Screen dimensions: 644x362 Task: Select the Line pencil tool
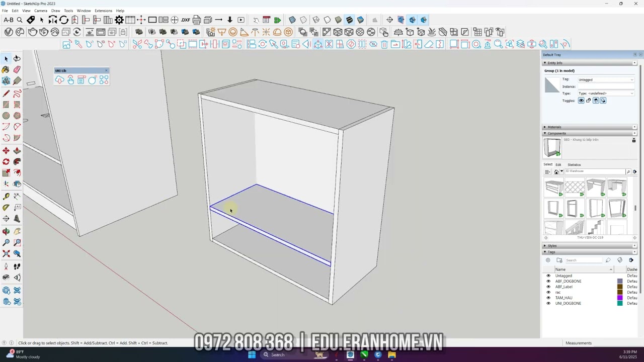6,94
